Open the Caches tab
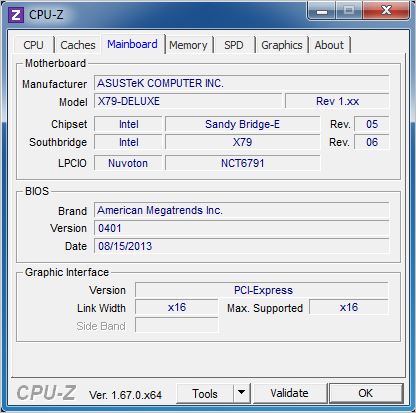The height and width of the screenshot is (413, 416). click(x=78, y=45)
